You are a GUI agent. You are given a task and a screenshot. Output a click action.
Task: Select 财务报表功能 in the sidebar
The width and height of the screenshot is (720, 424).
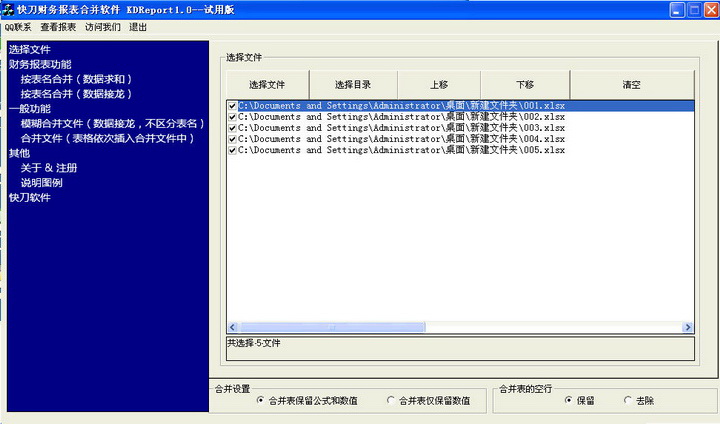(x=40, y=64)
